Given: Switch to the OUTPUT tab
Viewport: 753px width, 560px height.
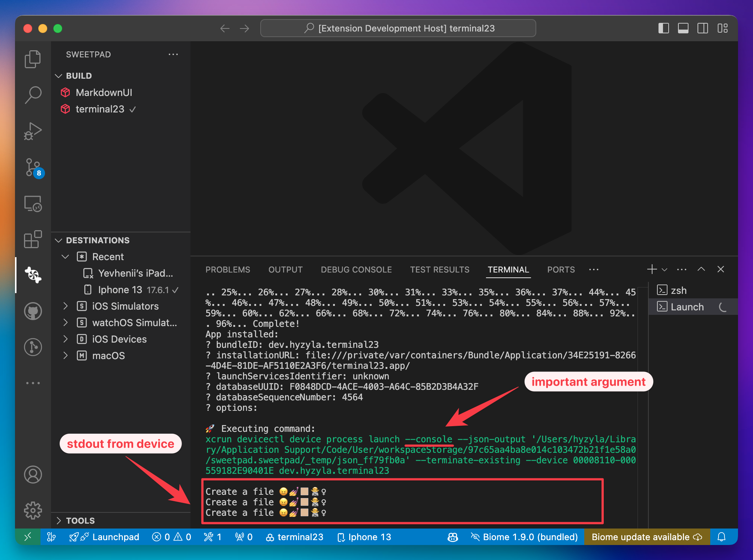Looking at the screenshot, I should (x=285, y=270).
